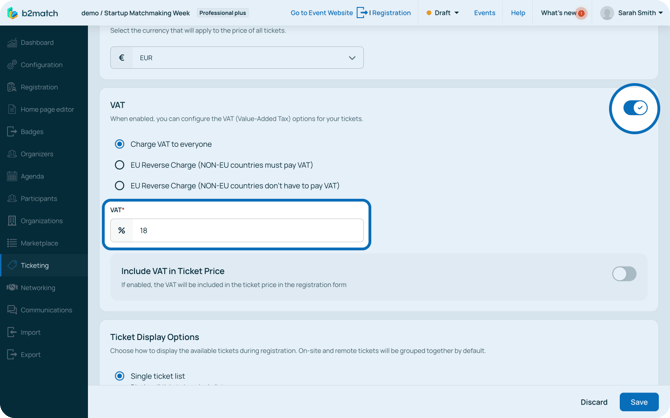Click the Configuration gear icon
Screen dimensions: 670x418
(12, 65)
